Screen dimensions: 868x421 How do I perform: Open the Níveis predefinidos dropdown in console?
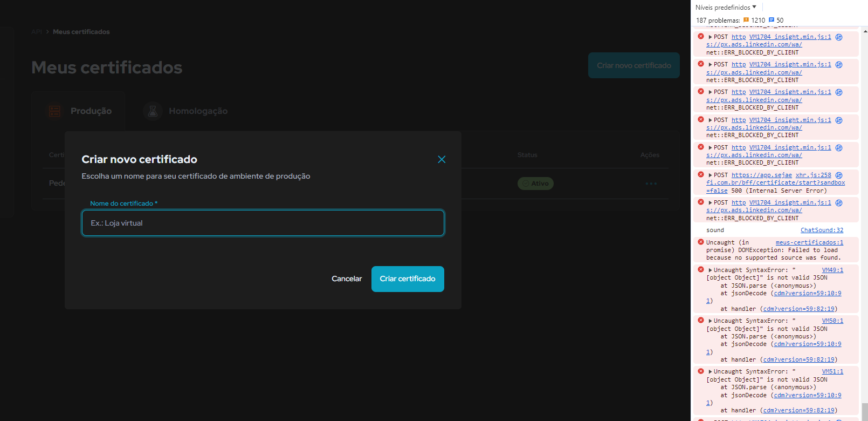click(726, 8)
